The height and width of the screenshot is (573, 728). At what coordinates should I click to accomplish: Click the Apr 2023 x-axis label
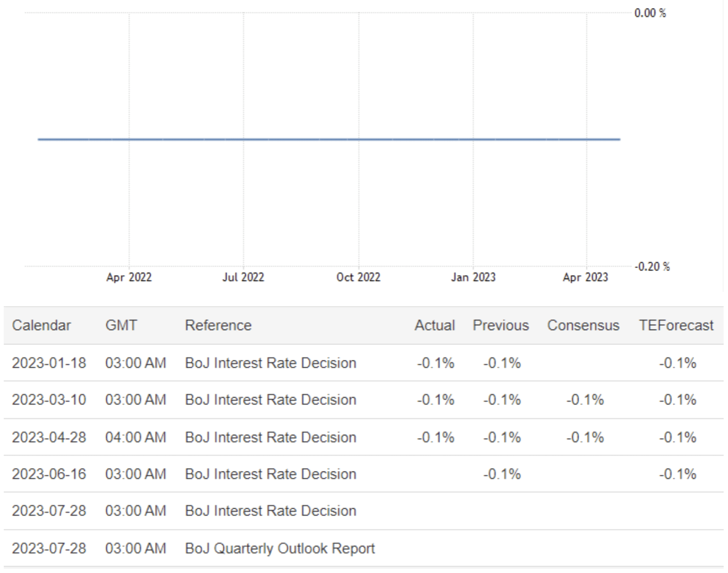pyautogui.click(x=585, y=277)
